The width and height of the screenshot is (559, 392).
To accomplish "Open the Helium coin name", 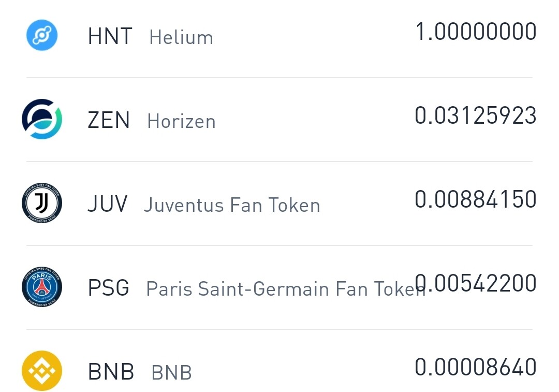I will (181, 37).
